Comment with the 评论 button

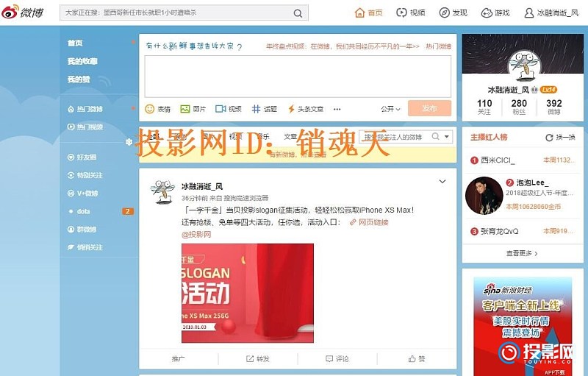(337, 359)
